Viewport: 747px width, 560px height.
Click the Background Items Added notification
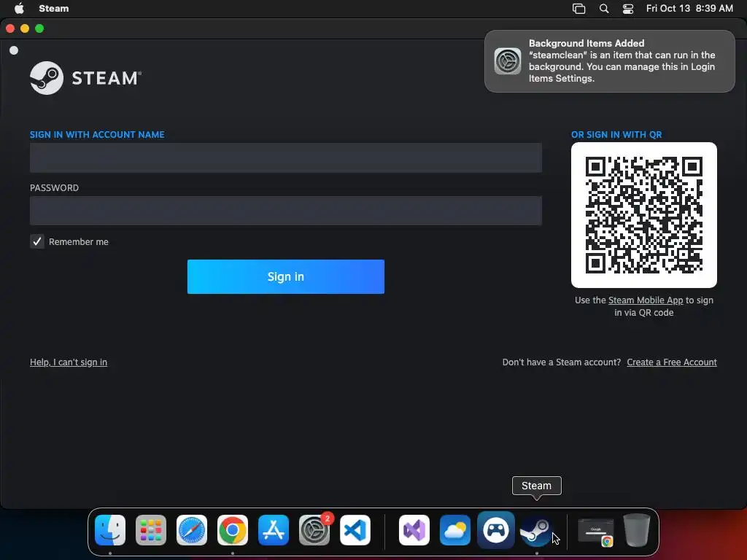coord(610,61)
